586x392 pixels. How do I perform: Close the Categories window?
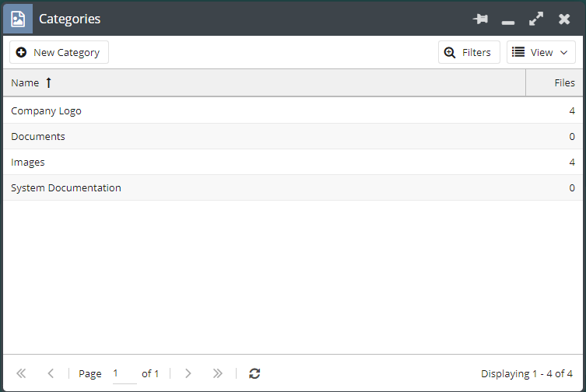pyautogui.click(x=564, y=19)
